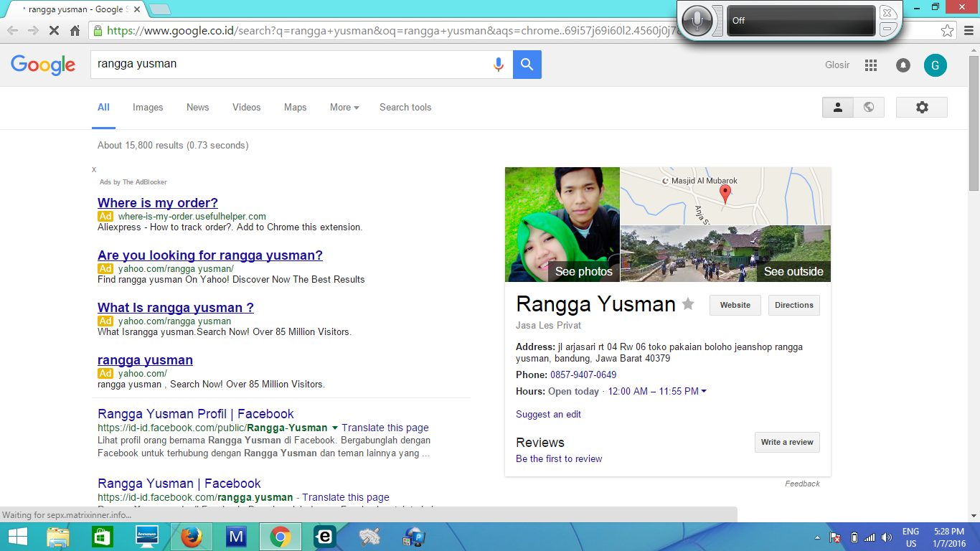Screen dimensions: 980x551
Task: Open the 'Where is my order?' ad
Action: 158,203
